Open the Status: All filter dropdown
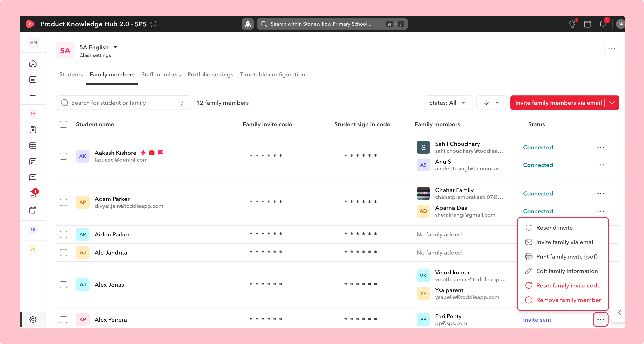The image size is (644, 344). click(x=448, y=103)
